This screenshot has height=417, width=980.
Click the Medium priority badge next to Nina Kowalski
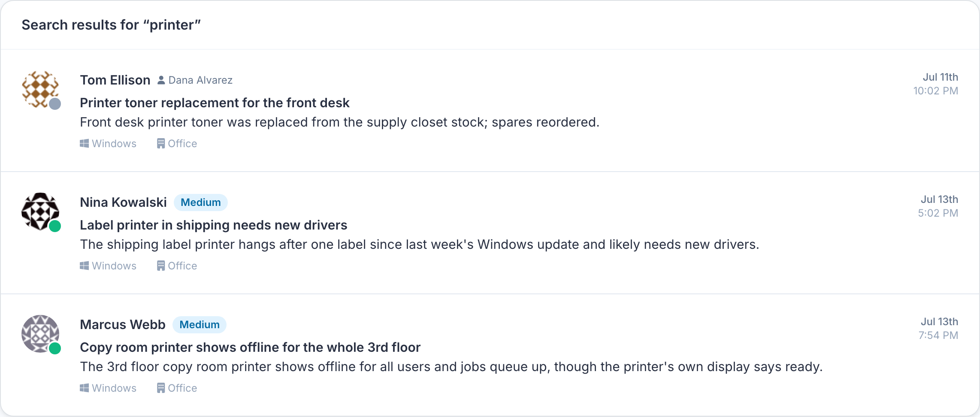(x=200, y=202)
